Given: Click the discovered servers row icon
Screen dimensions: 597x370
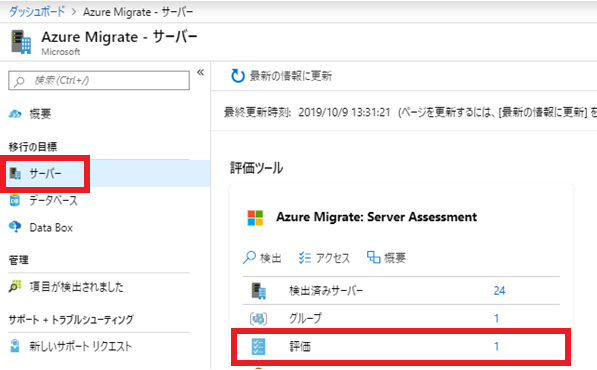Looking at the screenshot, I should pos(259,291).
